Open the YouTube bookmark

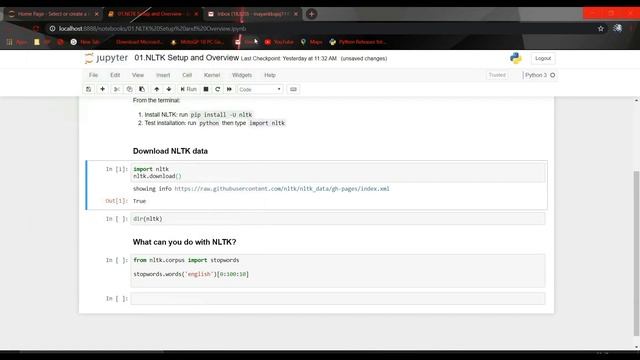pos(279,42)
